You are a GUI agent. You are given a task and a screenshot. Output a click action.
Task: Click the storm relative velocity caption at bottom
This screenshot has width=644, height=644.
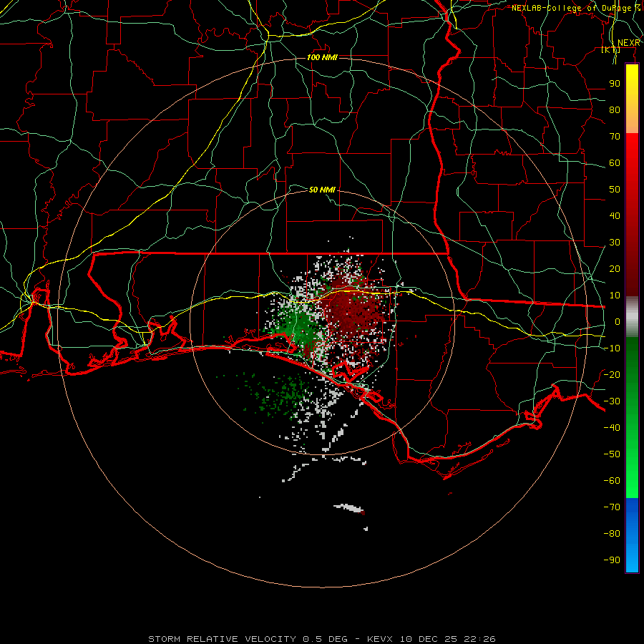[322, 639]
